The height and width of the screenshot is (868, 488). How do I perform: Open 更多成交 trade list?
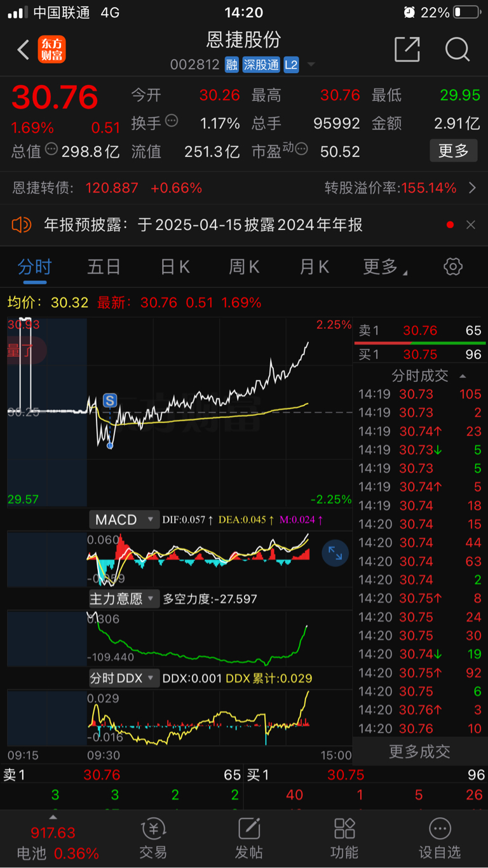(420, 751)
